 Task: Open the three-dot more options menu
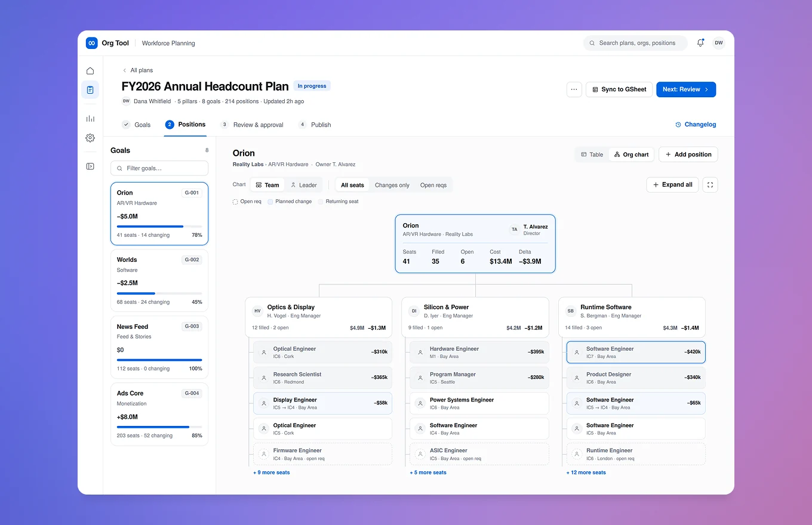pyautogui.click(x=574, y=89)
